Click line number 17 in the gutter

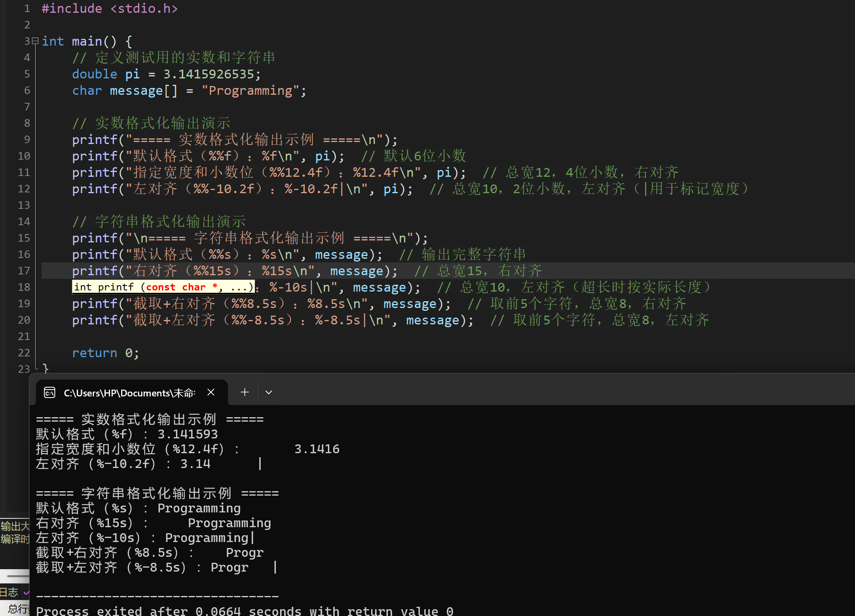click(x=24, y=271)
